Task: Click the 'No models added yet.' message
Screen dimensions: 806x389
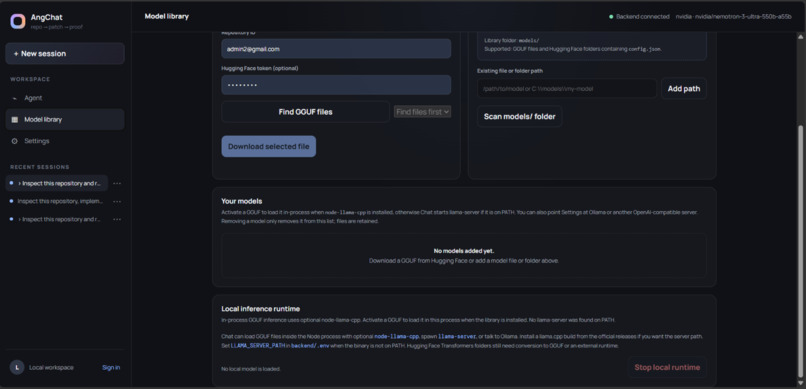Action: tap(464, 251)
